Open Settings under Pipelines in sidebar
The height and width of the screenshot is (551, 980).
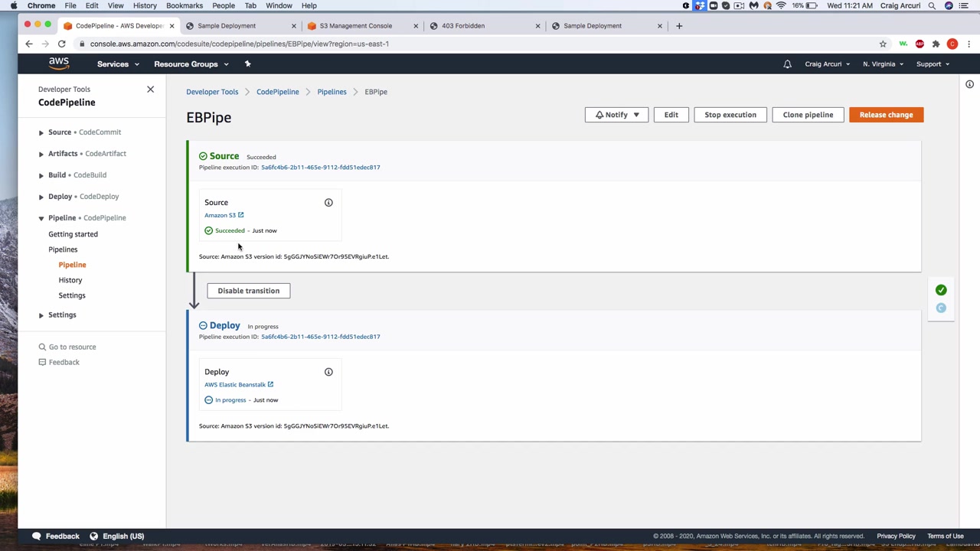(72, 295)
